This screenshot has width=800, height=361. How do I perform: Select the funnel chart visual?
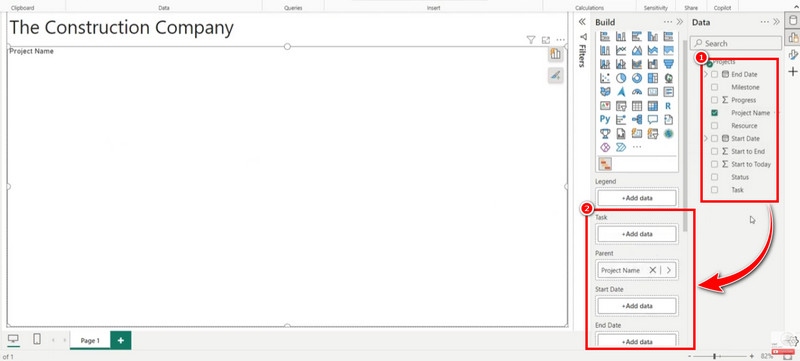(x=668, y=64)
